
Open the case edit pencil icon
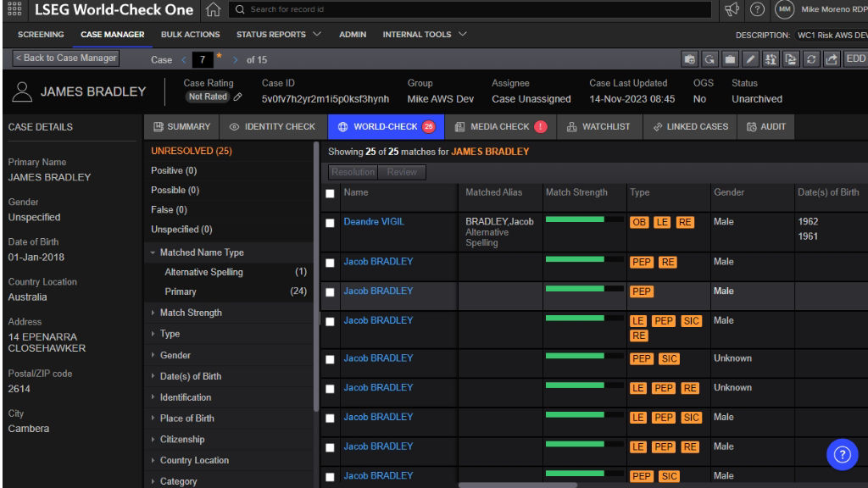tap(750, 59)
